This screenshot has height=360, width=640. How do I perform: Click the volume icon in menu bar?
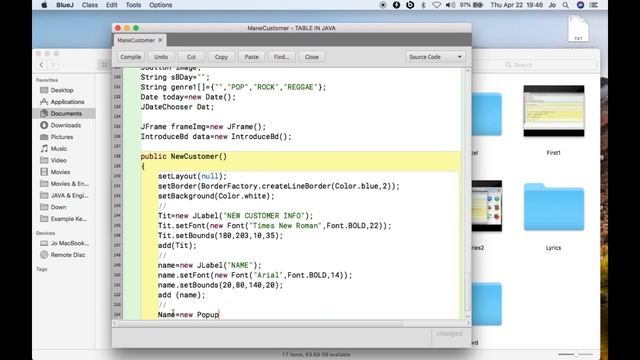(x=450, y=5)
